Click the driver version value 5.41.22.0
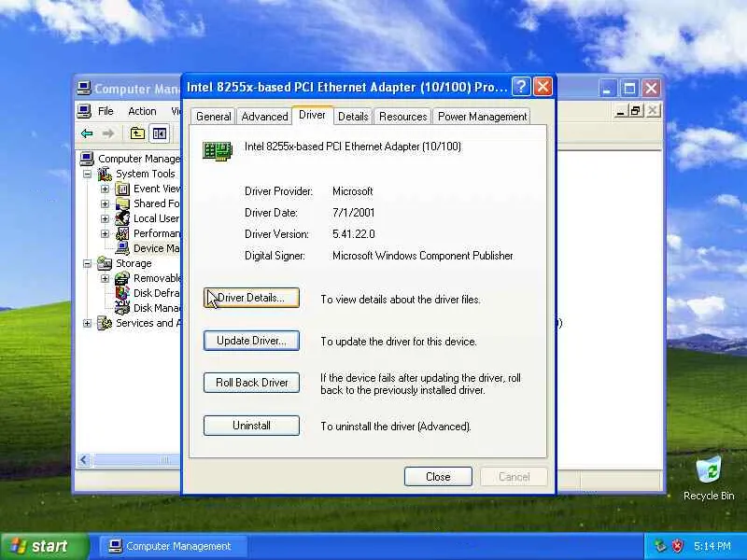 pyautogui.click(x=354, y=234)
